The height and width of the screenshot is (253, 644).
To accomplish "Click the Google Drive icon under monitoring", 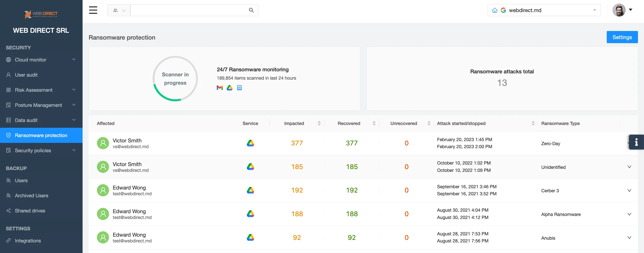I will pos(229,88).
